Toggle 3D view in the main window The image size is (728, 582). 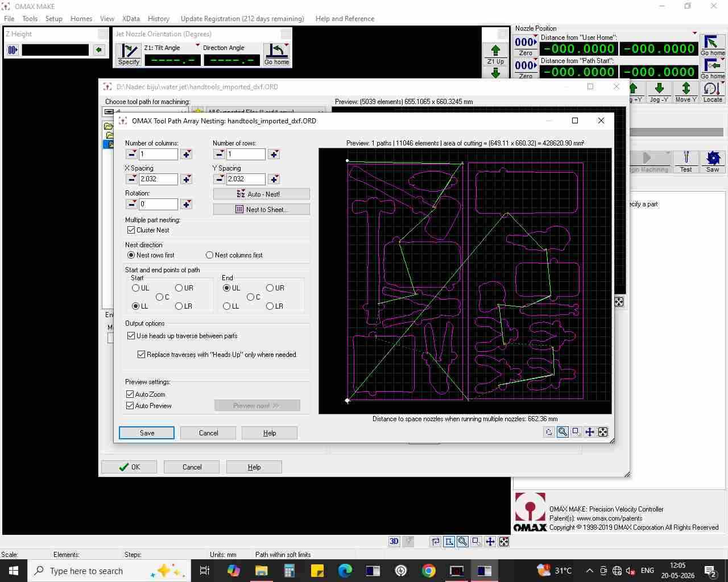[x=394, y=542]
